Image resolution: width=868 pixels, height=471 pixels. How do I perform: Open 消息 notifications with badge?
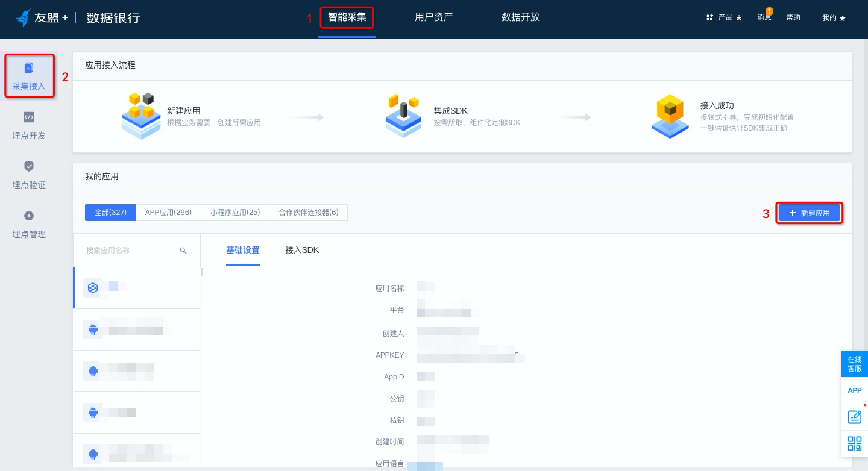pos(764,17)
